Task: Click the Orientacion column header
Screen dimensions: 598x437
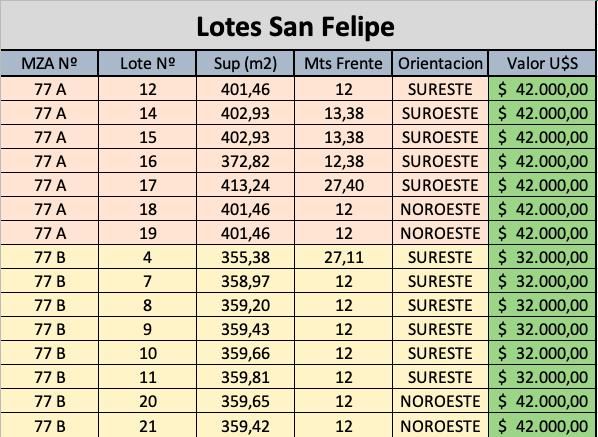Action: pyautogui.click(x=440, y=63)
